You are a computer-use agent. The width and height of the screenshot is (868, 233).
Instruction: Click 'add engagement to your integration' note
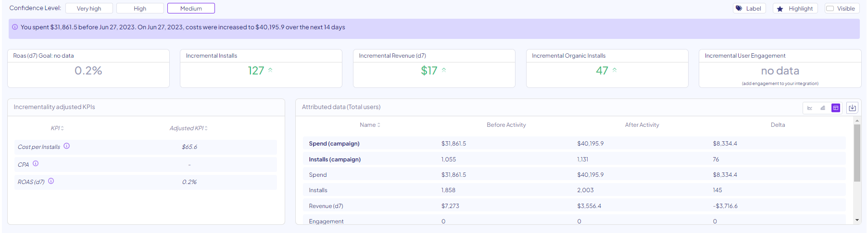[780, 84]
